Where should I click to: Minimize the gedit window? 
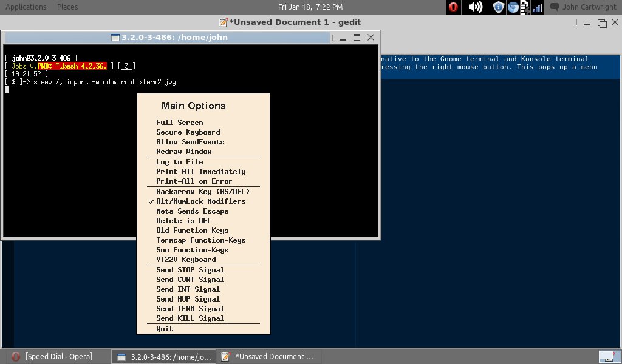click(587, 23)
